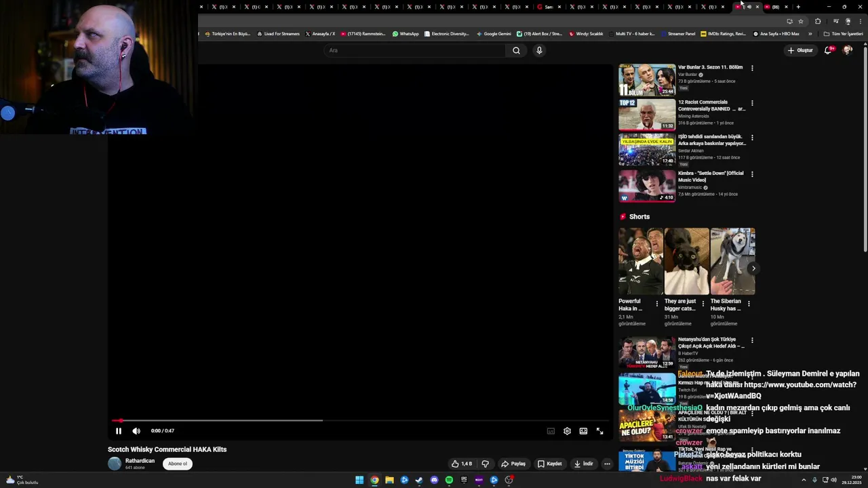Open Chrome from the taskbar
Screen dimensions: 868x488
point(374,480)
